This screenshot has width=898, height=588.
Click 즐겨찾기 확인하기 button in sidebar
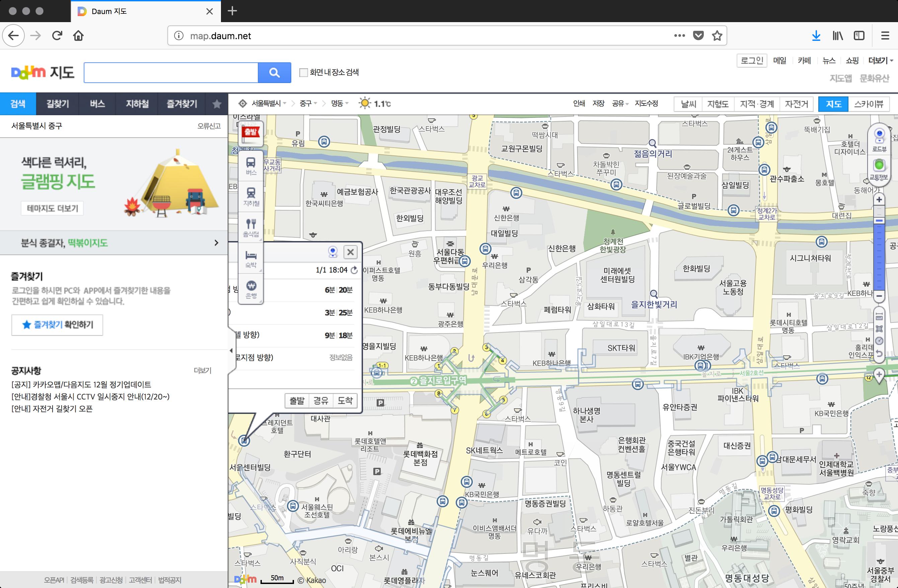click(x=57, y=325)
